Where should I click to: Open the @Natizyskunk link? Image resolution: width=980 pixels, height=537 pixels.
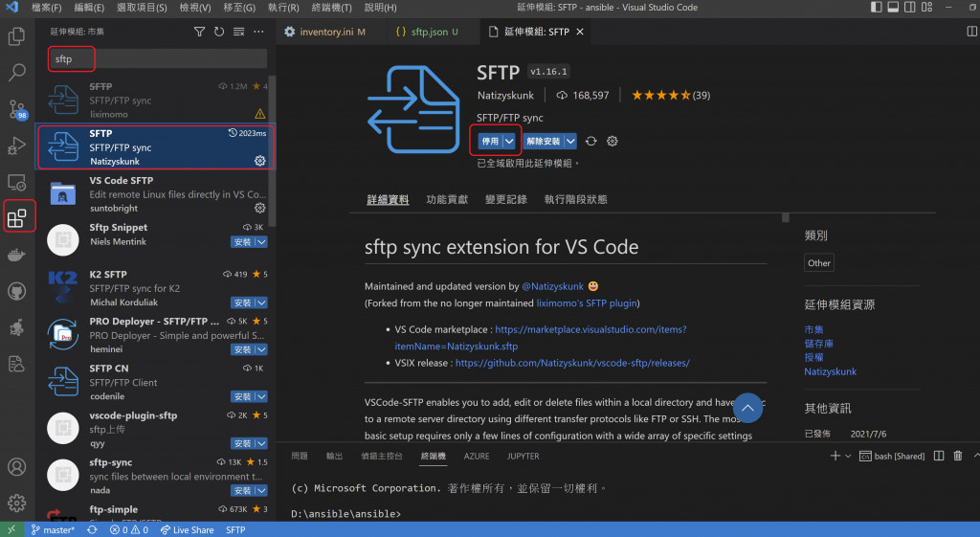tap(552, 286)
